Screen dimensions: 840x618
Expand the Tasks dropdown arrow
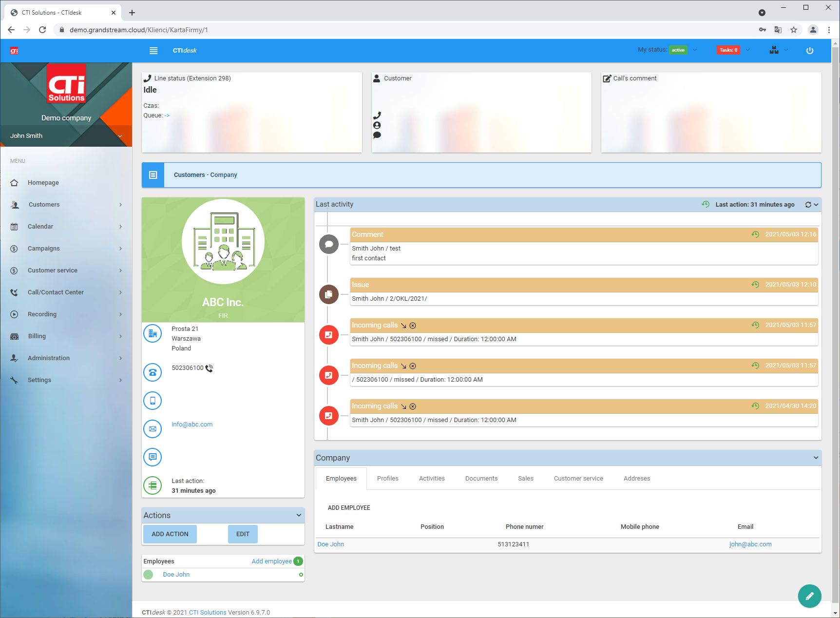click(x=748, y=50)
